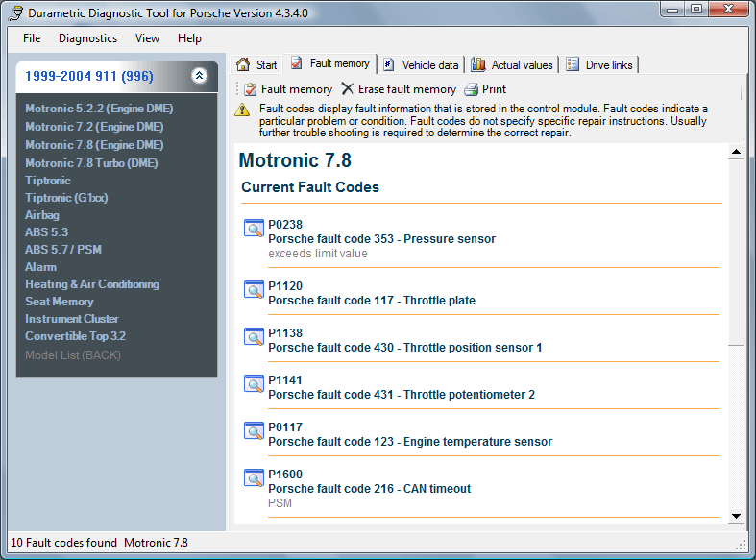Click the magnifier icon next to P1600
This screenshot has height=560, width=756.
tap(254, 477)
